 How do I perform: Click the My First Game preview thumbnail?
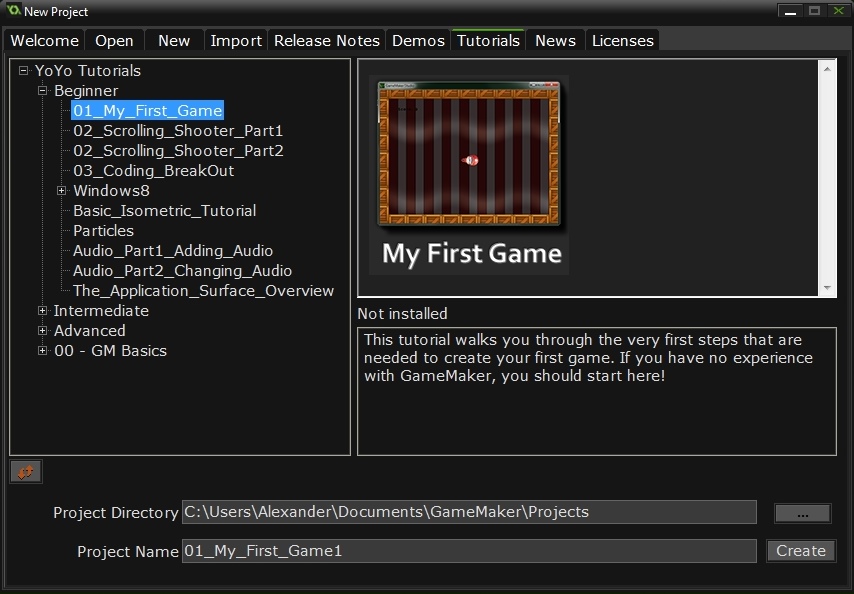[x=469, y=175]
